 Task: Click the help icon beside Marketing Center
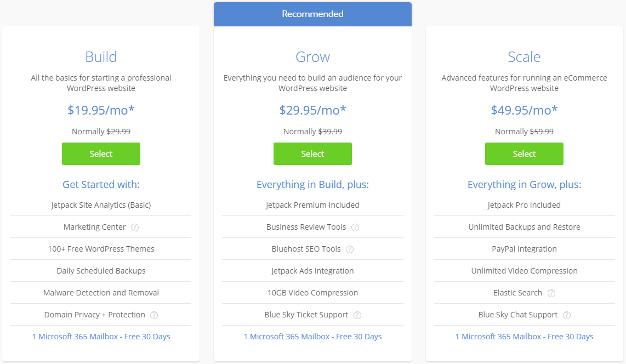(x=135, y=228)
